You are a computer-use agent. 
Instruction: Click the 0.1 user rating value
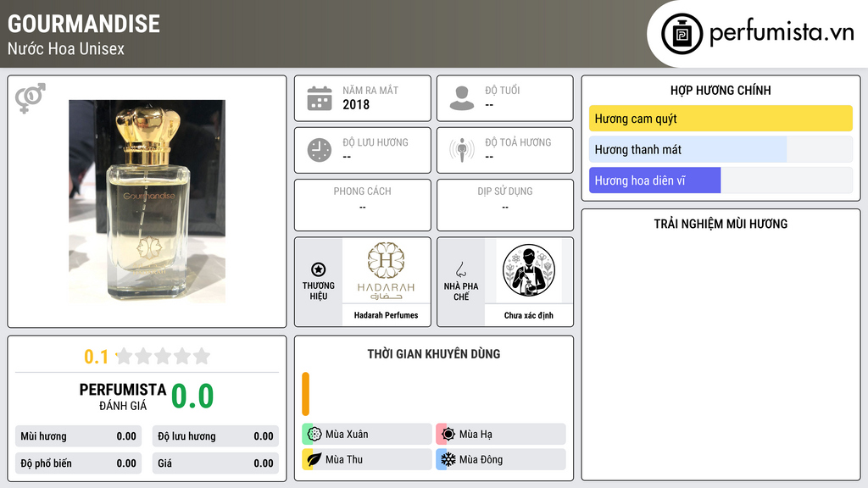pos(96,357)
